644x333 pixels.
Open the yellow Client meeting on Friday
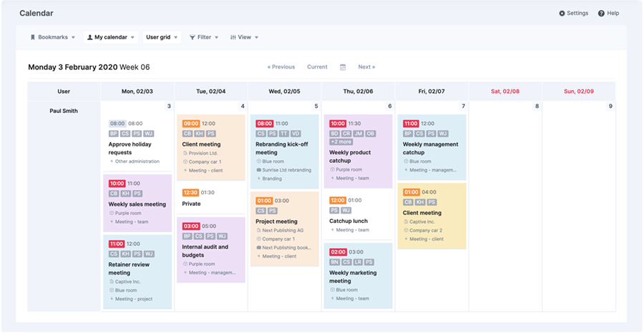pos(422,212)
